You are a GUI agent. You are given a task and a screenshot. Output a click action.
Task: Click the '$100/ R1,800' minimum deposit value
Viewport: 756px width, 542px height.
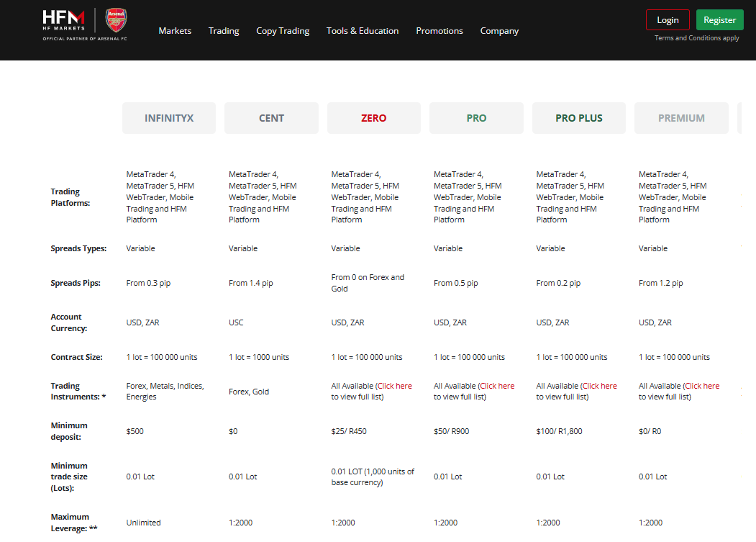pos(560,431)
